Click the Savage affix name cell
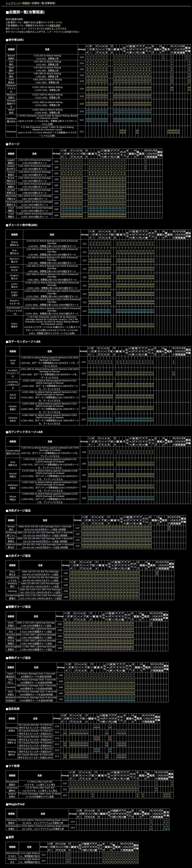Image resolution: width=192 pixels, height=868 pixels. 11,191
